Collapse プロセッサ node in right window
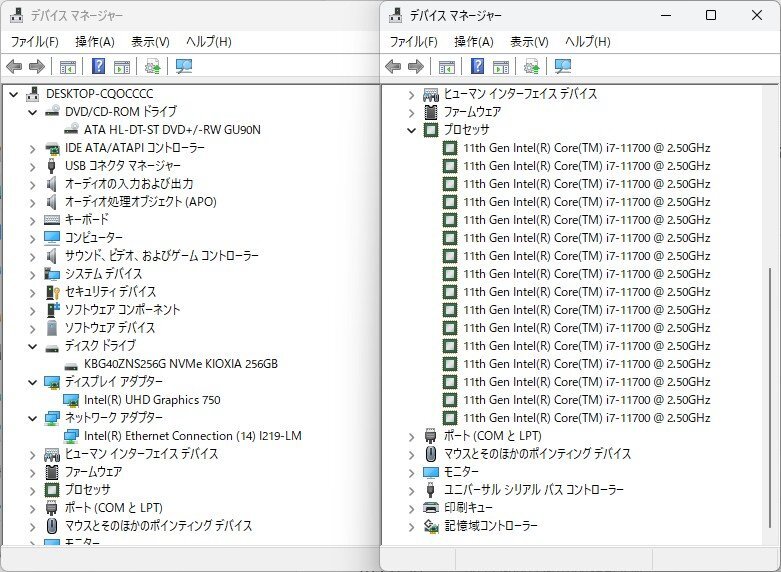 (x=411, y=130)
